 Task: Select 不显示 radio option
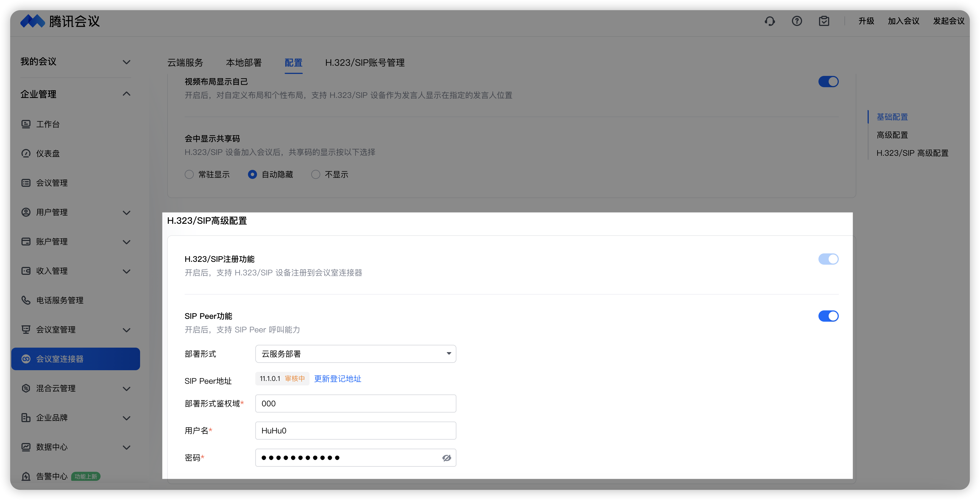coord(315,175)
